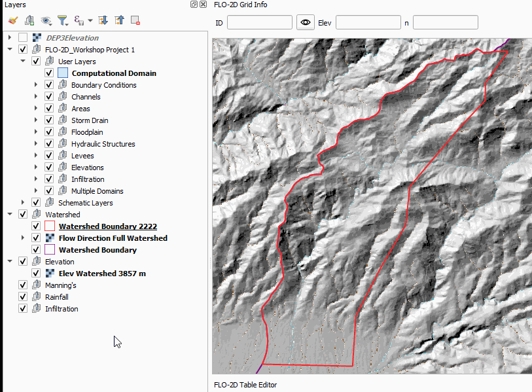This screenshot has height=392, width=532.
Task: Open the Filter Legend funnel icon
Action: click(x=62, y=21)
